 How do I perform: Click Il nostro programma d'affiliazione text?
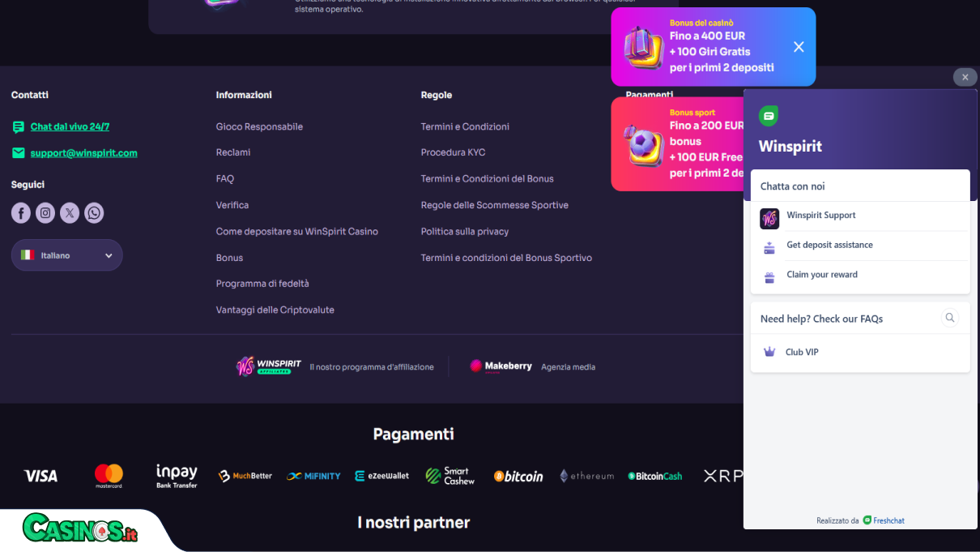(372, 367)
